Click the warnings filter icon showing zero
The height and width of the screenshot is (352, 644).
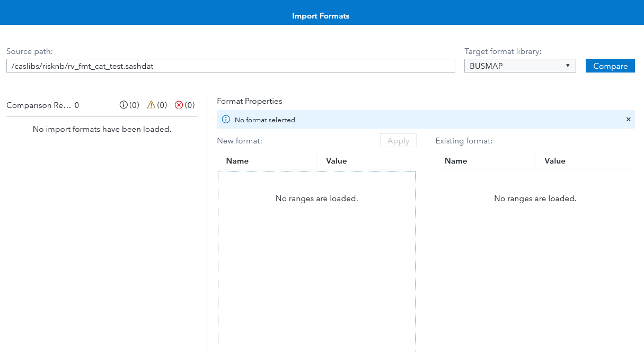coord(151,105)
